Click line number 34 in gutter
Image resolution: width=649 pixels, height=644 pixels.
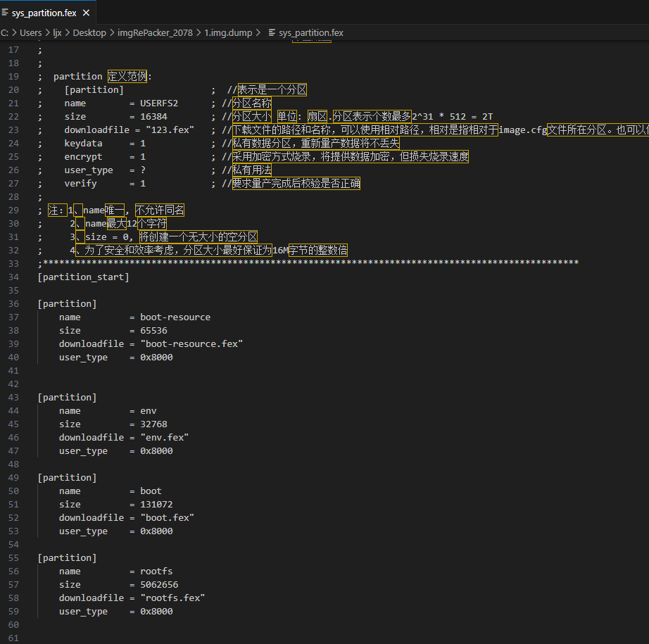point(13,277)
